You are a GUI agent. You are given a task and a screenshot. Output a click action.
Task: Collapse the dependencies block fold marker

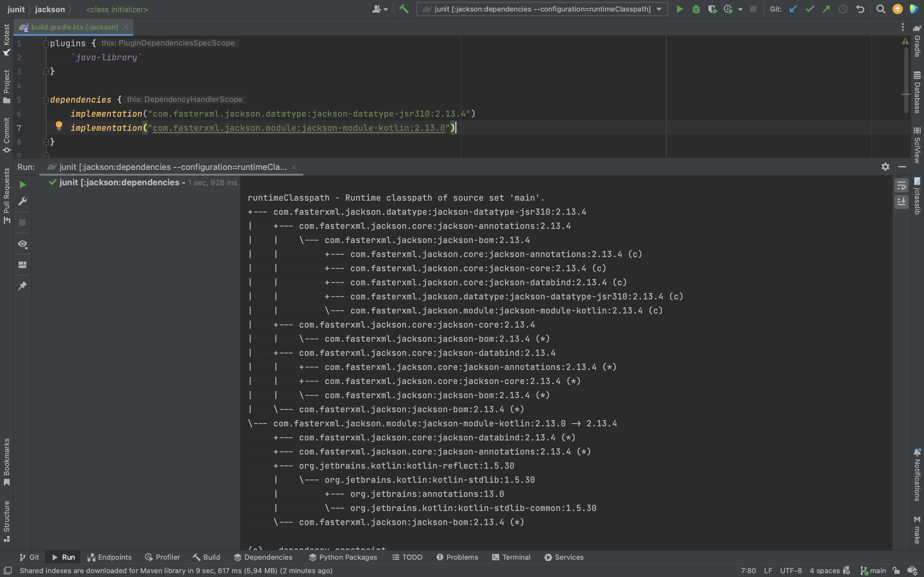pos(46,100)
